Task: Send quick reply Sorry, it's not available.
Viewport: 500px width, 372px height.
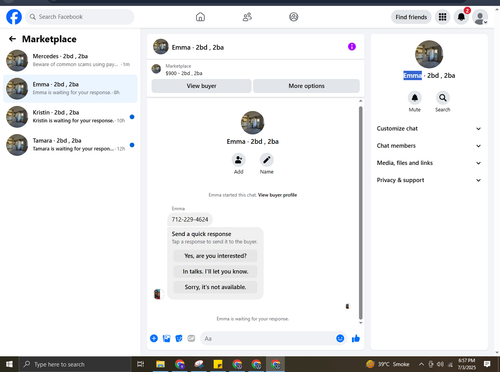Action: pos(215,287)
